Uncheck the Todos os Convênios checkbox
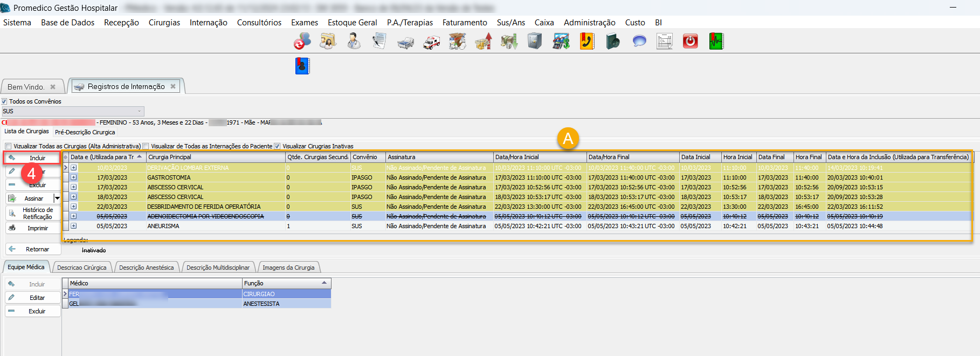The image size is (980, 356). [4, 101]
